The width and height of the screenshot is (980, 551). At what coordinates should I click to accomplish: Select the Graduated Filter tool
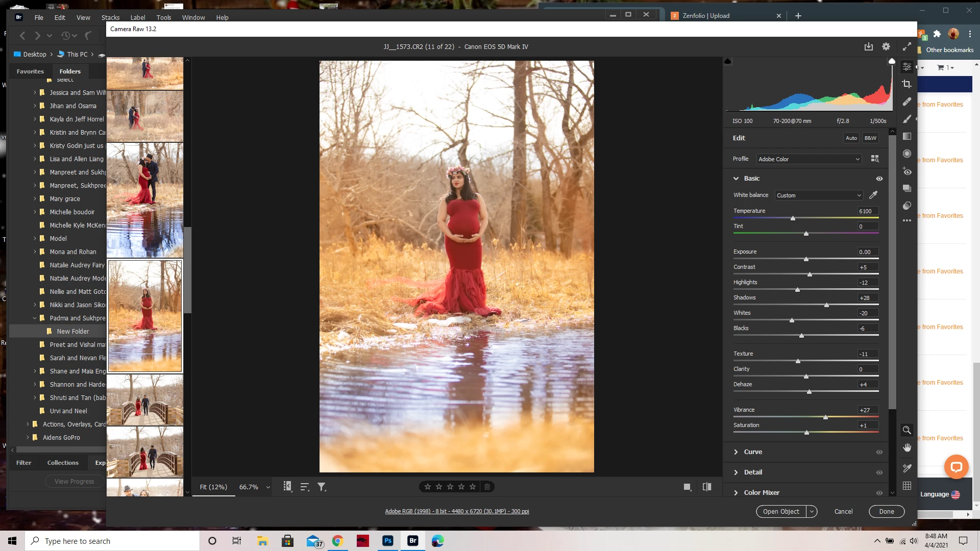(906, 136)
